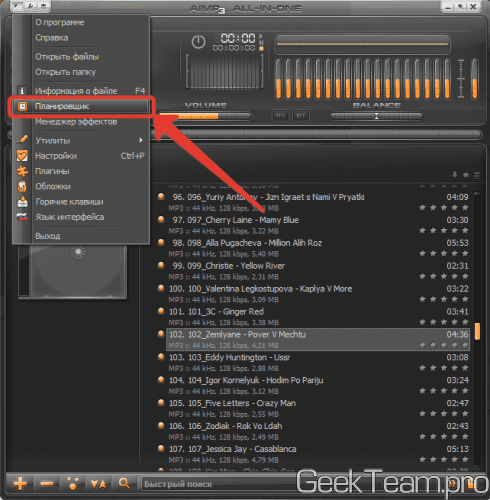Image resolution: width=490 pixels, height=500 pixels.
Task: Choose Открыть папку menu entry
Action: [65, 72]
